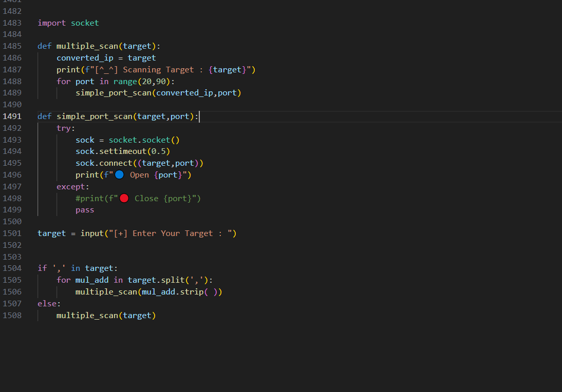Click the 'input' function on line 1501
The width and height of the screenshot is (562, 392).
(x=92, y=233)
